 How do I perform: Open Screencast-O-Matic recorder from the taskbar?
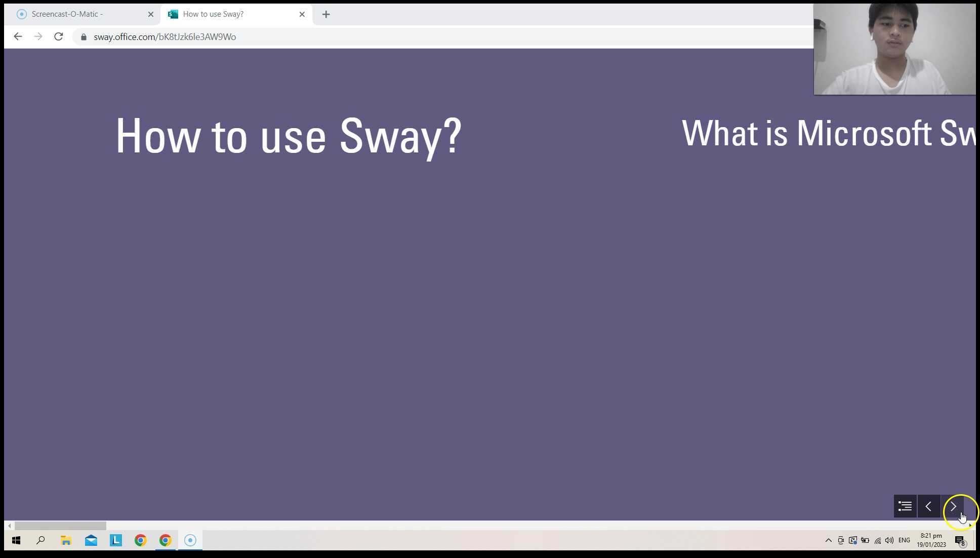(x=190, y=540)
